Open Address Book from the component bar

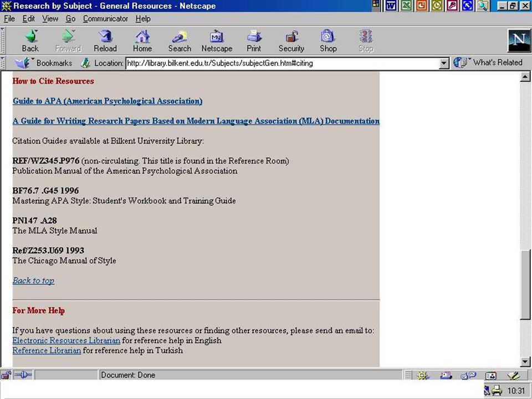tap(490, 375)
